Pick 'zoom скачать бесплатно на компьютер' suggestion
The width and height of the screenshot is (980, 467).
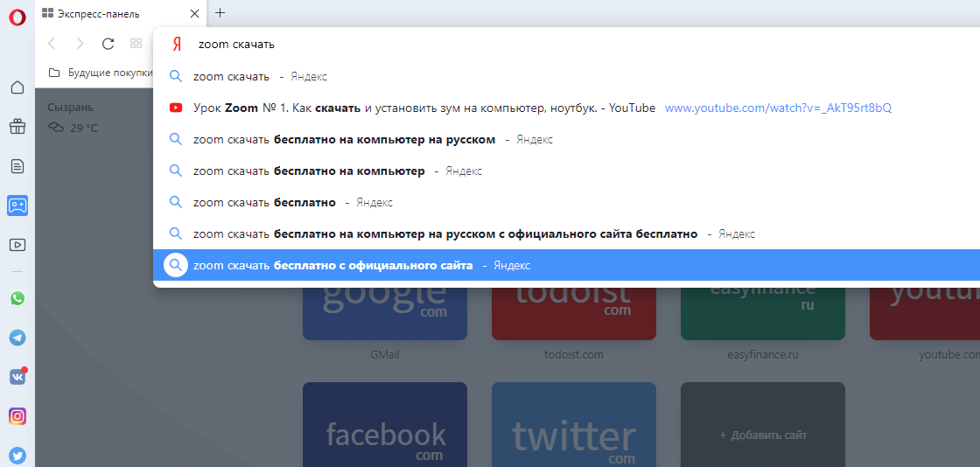pyautogui.click(x=566, y=171)
